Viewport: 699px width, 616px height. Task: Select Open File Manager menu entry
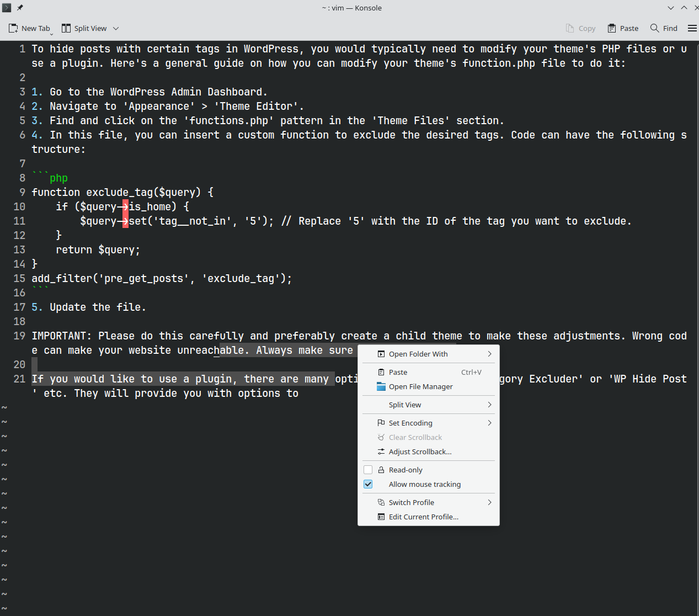(429, 386)
